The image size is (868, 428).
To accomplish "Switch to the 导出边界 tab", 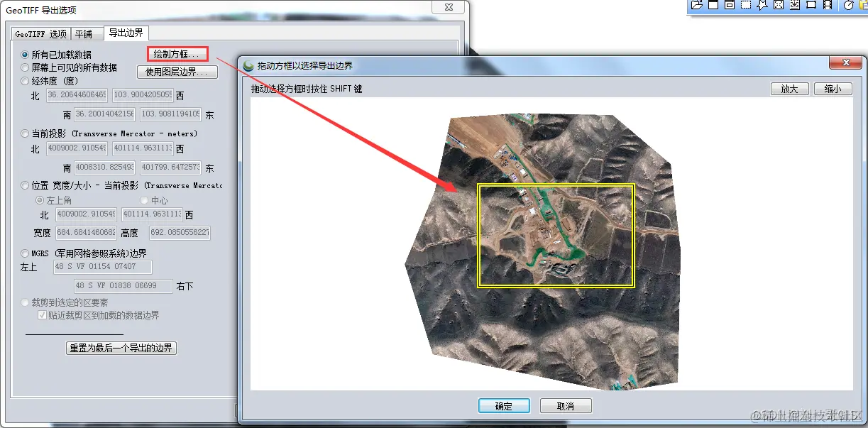I will (x=126, y=33).
